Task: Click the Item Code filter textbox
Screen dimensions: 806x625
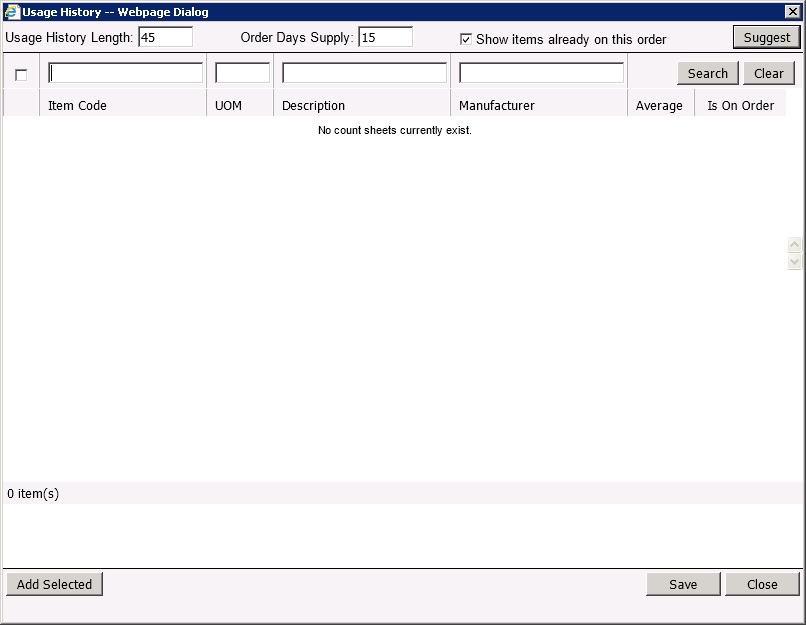Action: pos(126,73)
